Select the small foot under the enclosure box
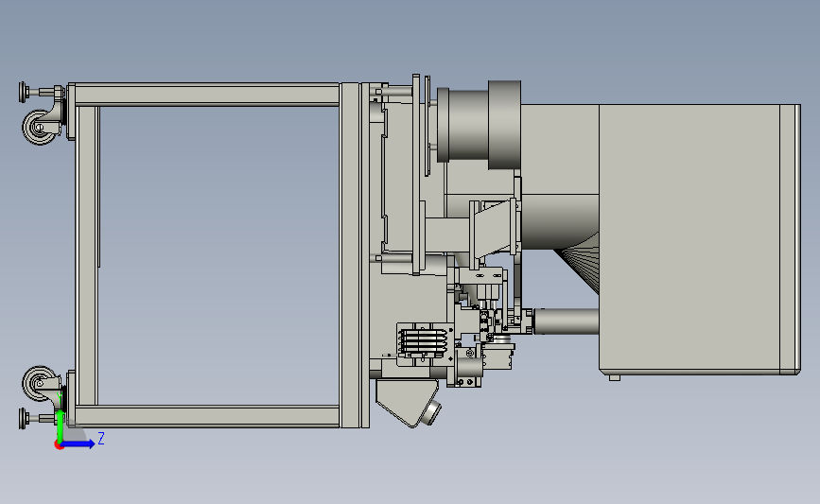The height and width of the screenshot is (504, 820). point(615,377)
